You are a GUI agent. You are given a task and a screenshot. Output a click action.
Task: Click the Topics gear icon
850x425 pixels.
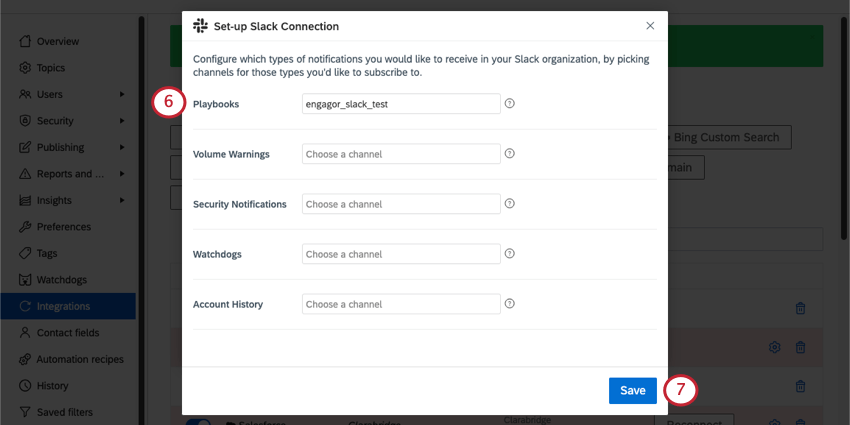pyautogui.click(x=25, y=68)
